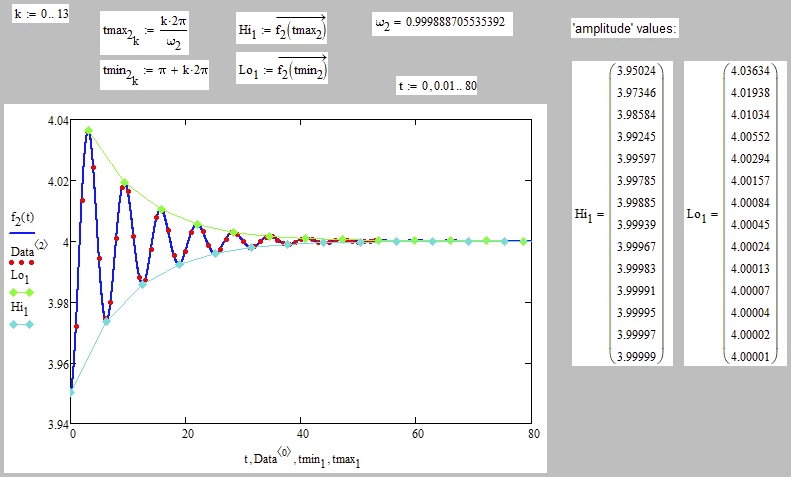Select value 3.99885 in Hi1 vector

tap(637, 203)
